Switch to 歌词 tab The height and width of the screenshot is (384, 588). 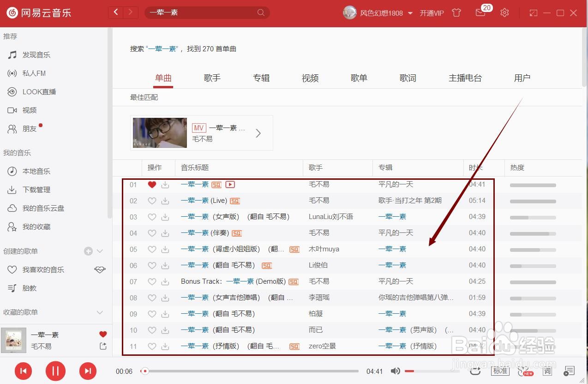pos(408,78)
